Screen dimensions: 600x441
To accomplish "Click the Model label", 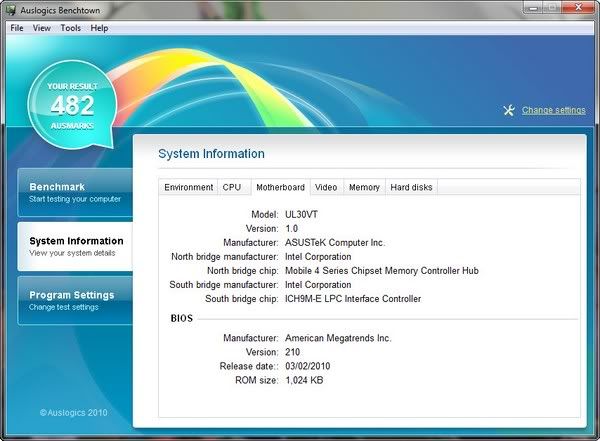I will click(265, 214).
